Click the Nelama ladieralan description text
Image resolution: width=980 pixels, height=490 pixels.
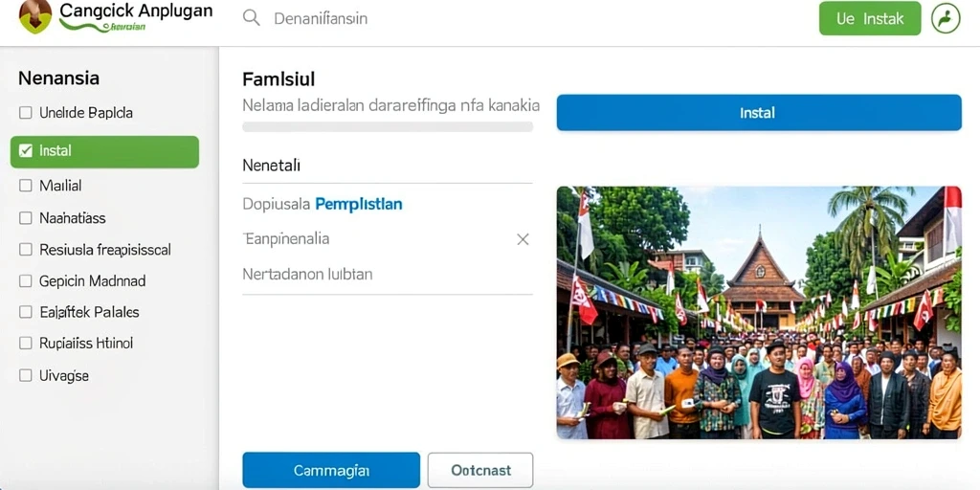390,105
